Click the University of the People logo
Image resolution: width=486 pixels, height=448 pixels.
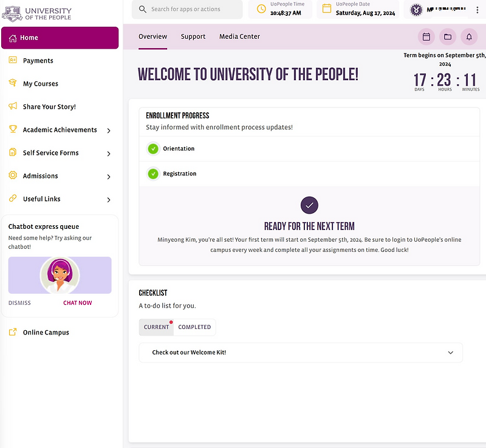(x=37, y=13)
